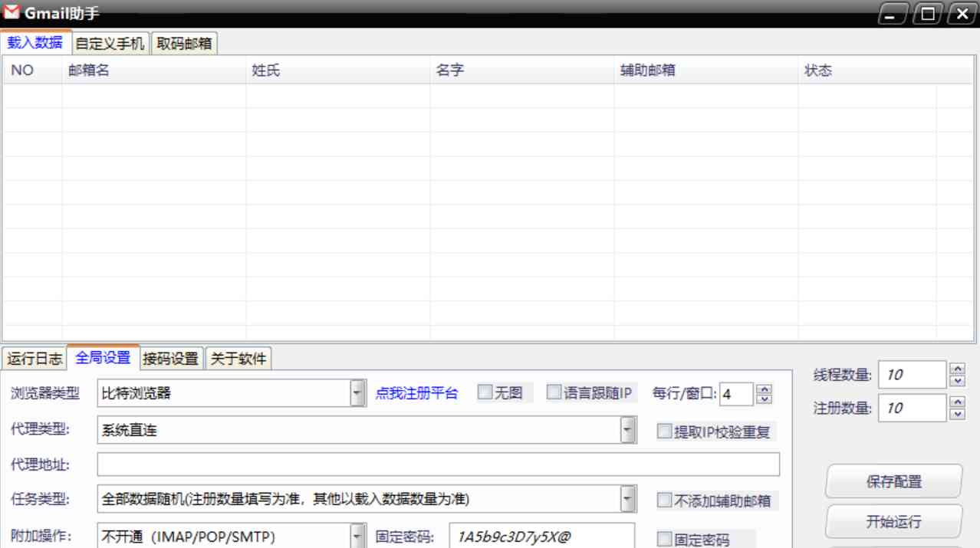This screenshot has width=980, height=548.
Task: Click the NO column header
Action: tap(32, 71)
